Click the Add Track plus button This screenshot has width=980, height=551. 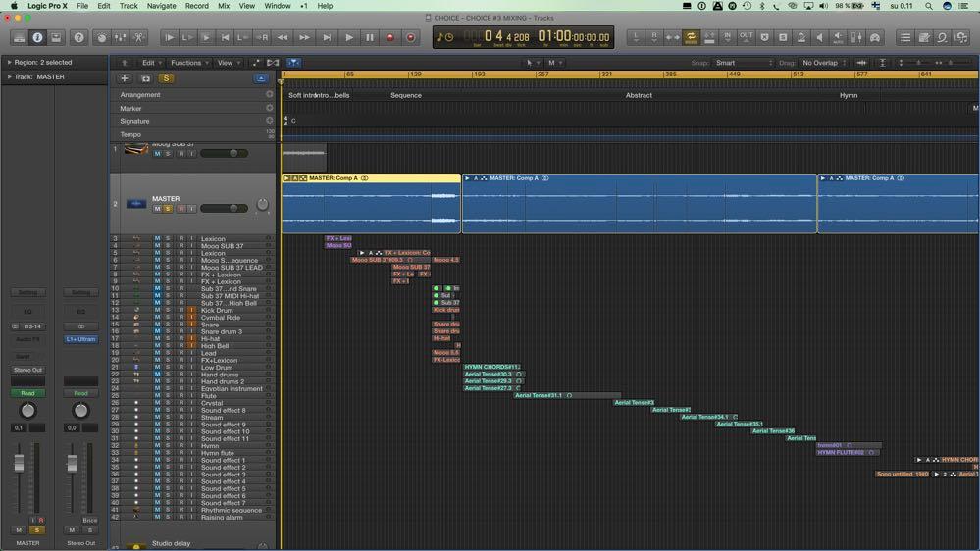[x=125, y=78]
